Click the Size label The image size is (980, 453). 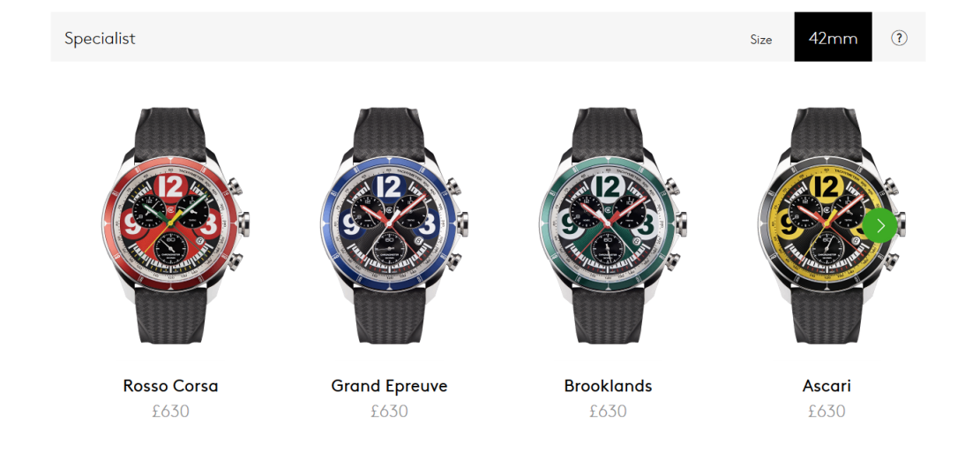(x=760, y=40)
